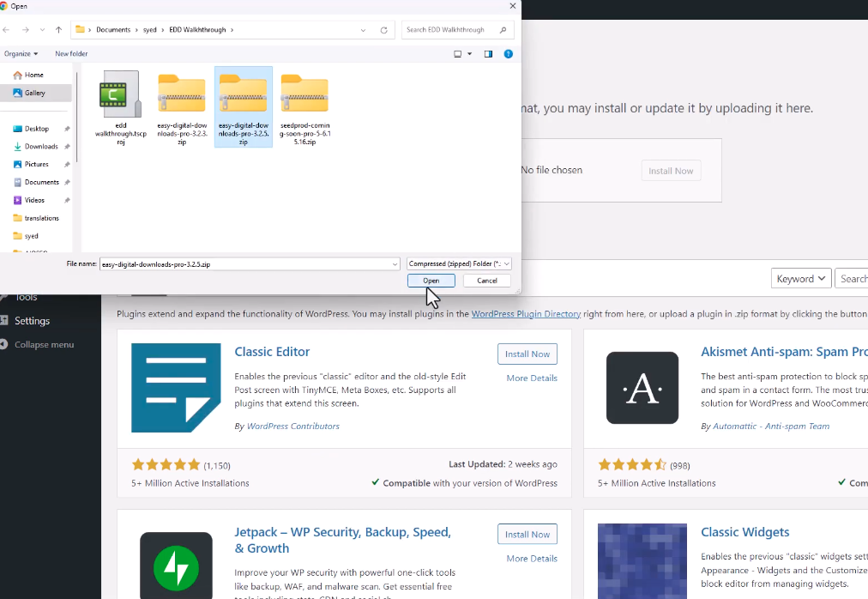Select seedprod-coming-soon-pro zip file

click(304, 94)
